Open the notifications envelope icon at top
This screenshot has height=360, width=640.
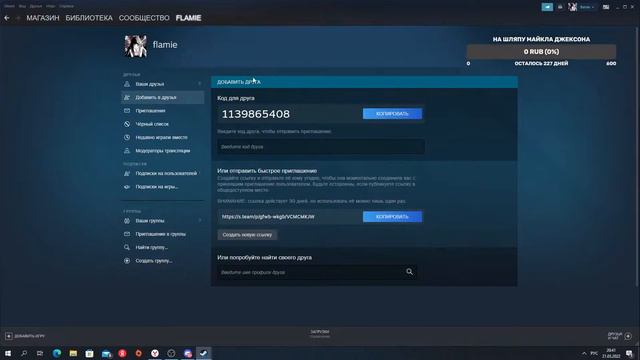[560, 7]
